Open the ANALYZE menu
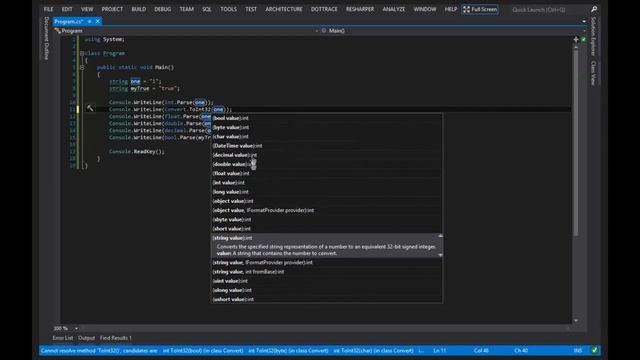 [393, 9]
